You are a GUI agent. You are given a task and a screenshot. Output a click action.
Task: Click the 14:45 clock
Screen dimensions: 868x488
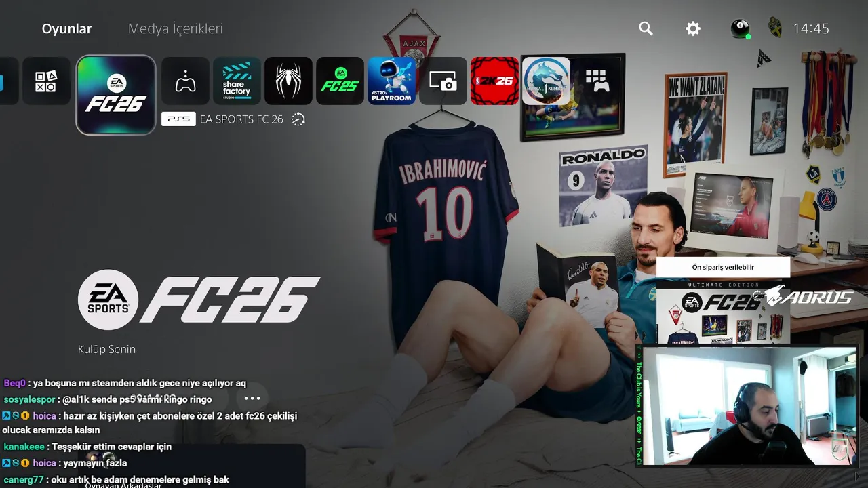[811, 28]
